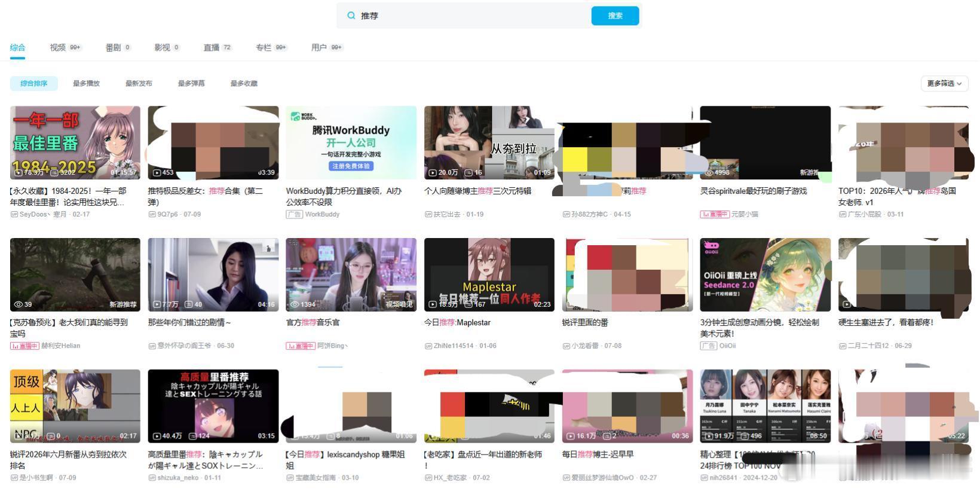This screenshot has width=980, height=491.
Task: Click the UP icon beside 小龙看番
Action: click(566, 346)
